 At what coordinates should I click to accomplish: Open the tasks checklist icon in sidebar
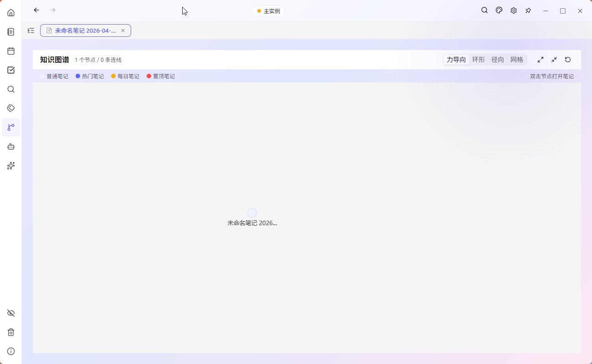[11, 70]
